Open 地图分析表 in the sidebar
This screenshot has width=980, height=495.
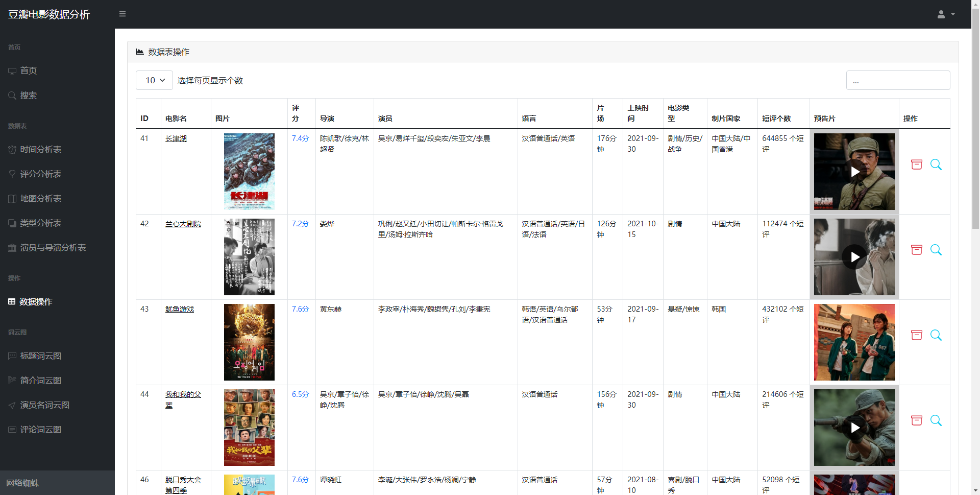57,198
